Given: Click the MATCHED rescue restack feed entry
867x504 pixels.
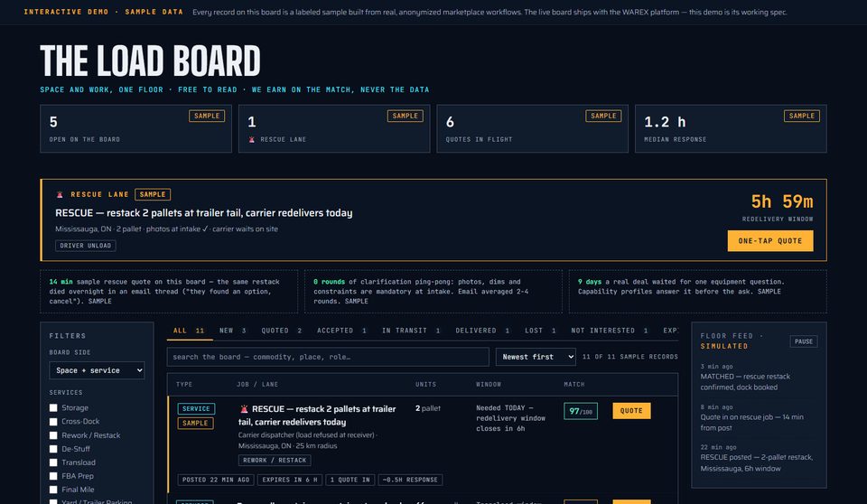Looking at the screenshot, I should pyautogui.click(x=759, y=377).
